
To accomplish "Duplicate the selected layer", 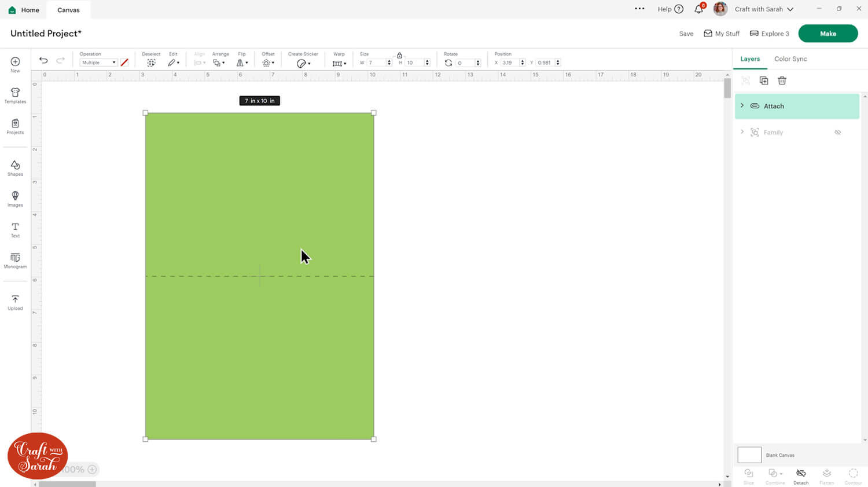I will click(x=764, y=81).
